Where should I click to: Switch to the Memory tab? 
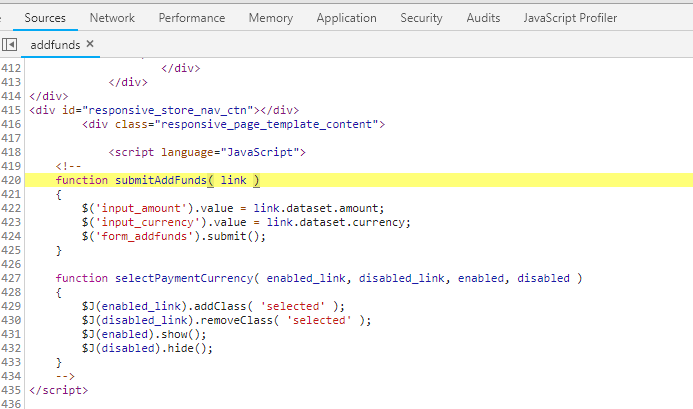(270, 18)
